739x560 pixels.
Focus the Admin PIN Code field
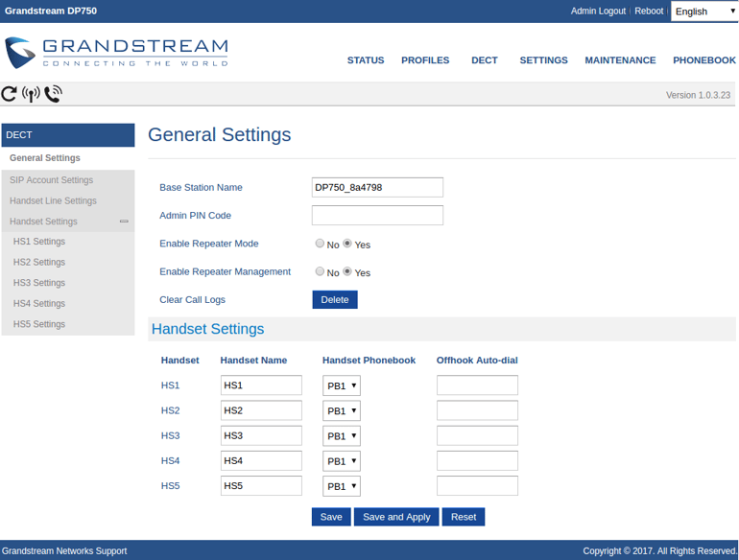(x=377, y=215)
